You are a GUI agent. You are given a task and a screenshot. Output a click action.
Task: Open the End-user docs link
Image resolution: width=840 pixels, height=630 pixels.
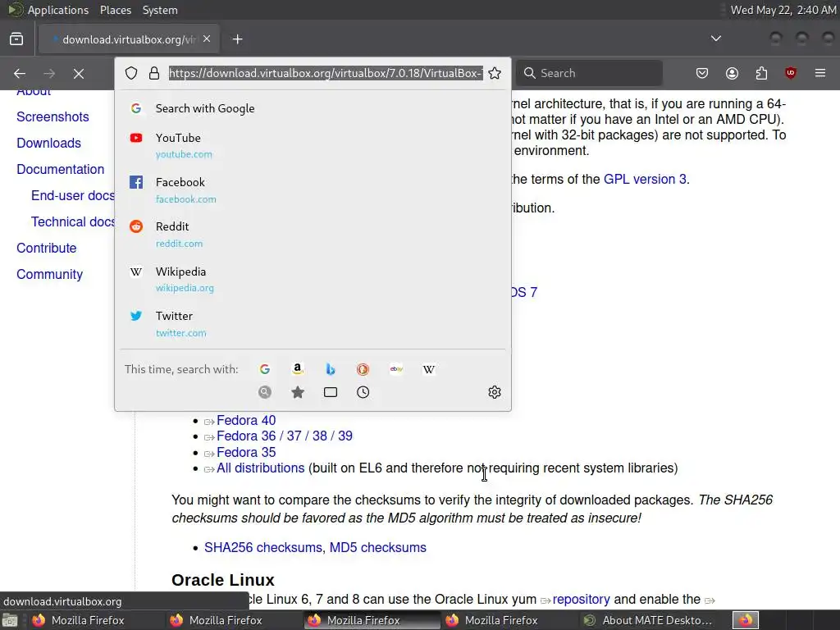(x=73, y=195)
